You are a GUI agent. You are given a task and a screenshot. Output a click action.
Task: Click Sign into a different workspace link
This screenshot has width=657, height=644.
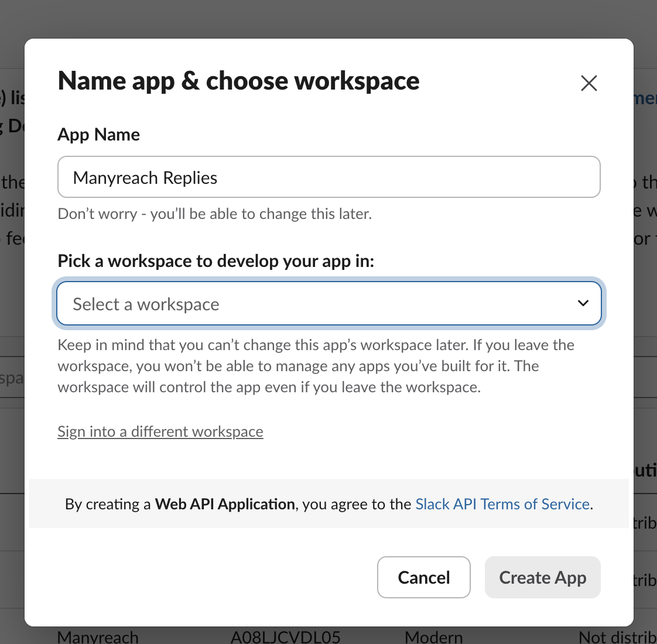point(160,431)
